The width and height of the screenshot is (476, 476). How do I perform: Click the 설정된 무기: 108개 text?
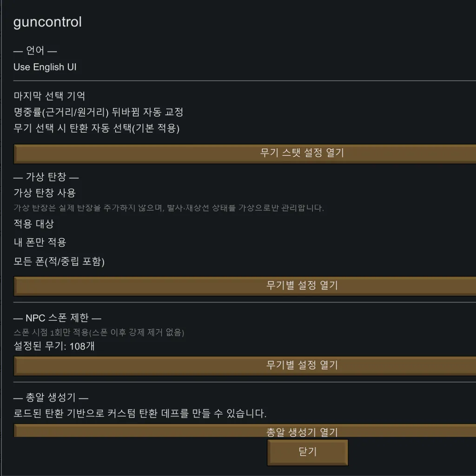pyautogui.click(x=54, y=346)
